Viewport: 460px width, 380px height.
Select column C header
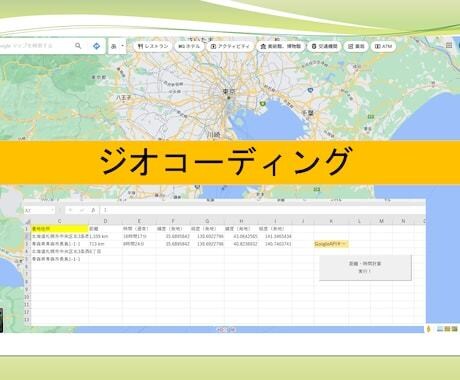click(60, 221)
